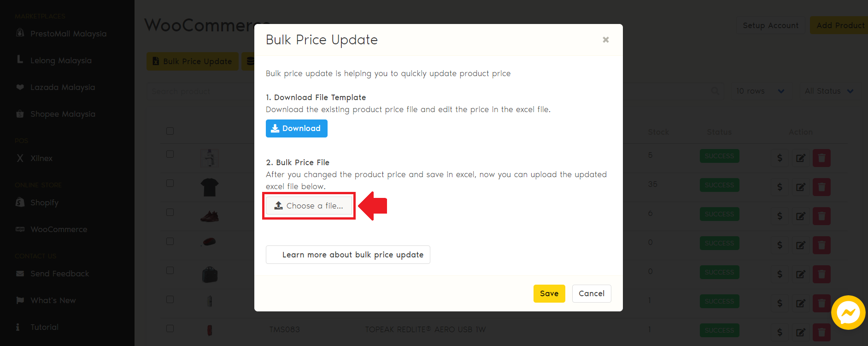Click the Shopify sidebar icon
The image size is (868, 346).
pos(20,203)
